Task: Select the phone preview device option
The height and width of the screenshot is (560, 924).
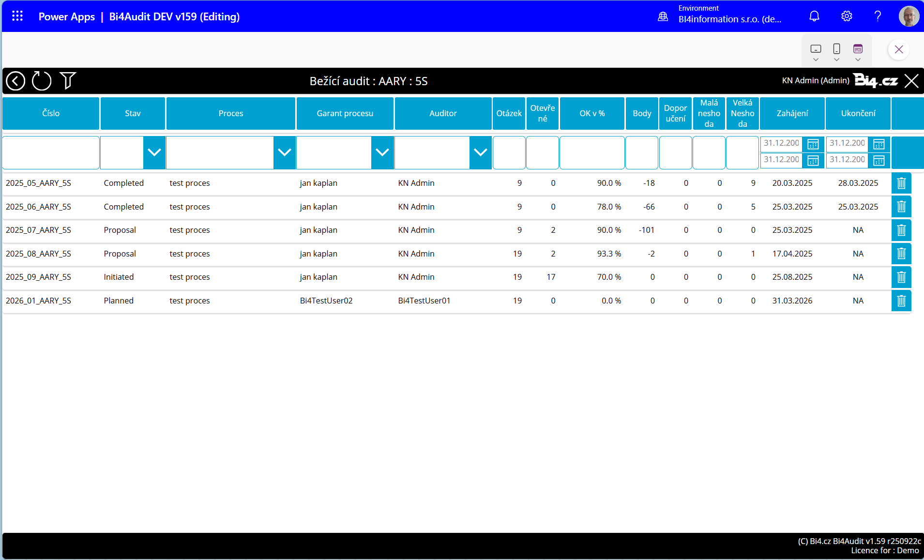Action: click(836, 49)
